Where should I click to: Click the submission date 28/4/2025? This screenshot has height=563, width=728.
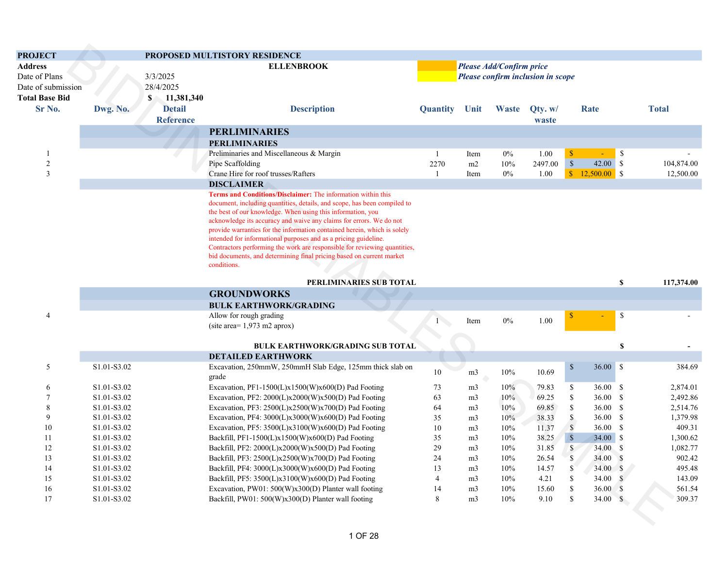click(x=162, y=87)
